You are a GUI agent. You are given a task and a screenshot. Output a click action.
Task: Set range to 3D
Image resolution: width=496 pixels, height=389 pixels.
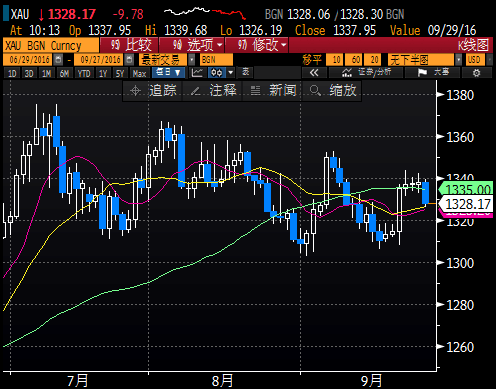tap(29, 73)
